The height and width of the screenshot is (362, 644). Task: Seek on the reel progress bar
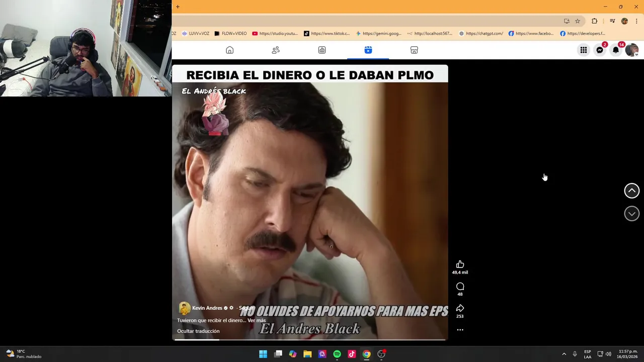(x=310, y=339)
